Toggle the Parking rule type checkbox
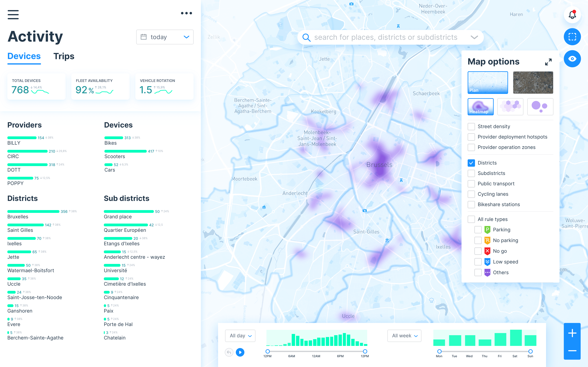Viewport: 588px width, 367px height. click(477, 229)
